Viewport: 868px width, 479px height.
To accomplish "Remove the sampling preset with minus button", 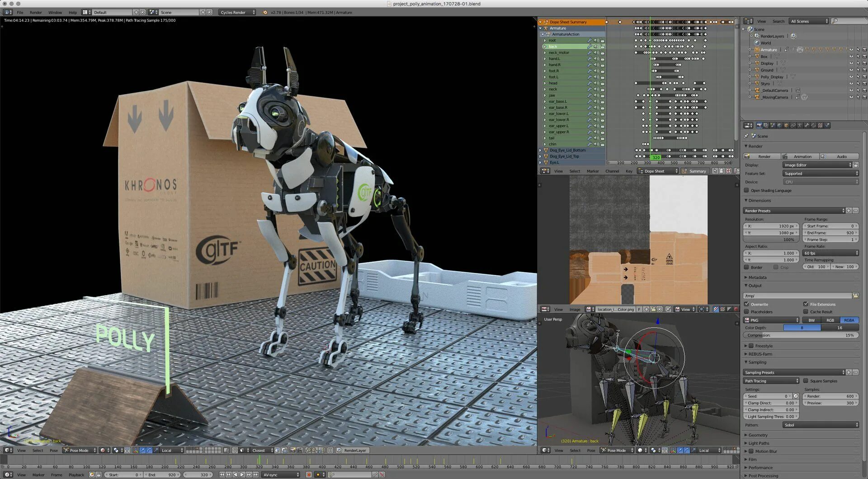I will tap(855, 372).
